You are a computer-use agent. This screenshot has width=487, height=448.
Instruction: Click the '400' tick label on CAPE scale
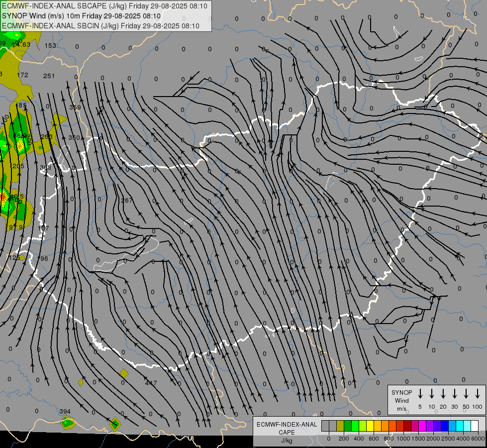coord(359,439)
